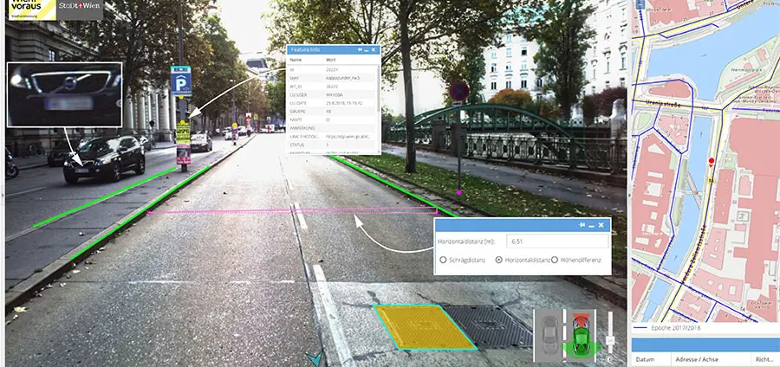Click the red position marker on map
The width and height of the screenshot is (780, 367).
711,162
